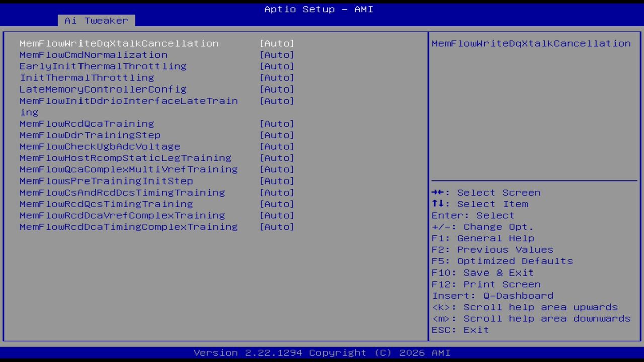The height and width of the screenshot is (362, 644).
Task: Open the MemFlowQcaComplexMultiVrefTraining selector
Action: tap(277, 169)
